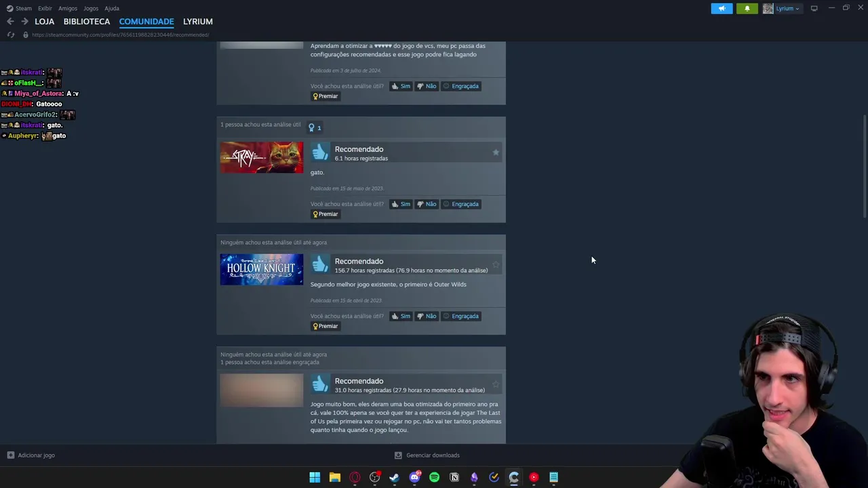Mark the Stray review as Engraçada
This screenshot has height=488, width=868.
pyautogui.click(x=460, y=204)
